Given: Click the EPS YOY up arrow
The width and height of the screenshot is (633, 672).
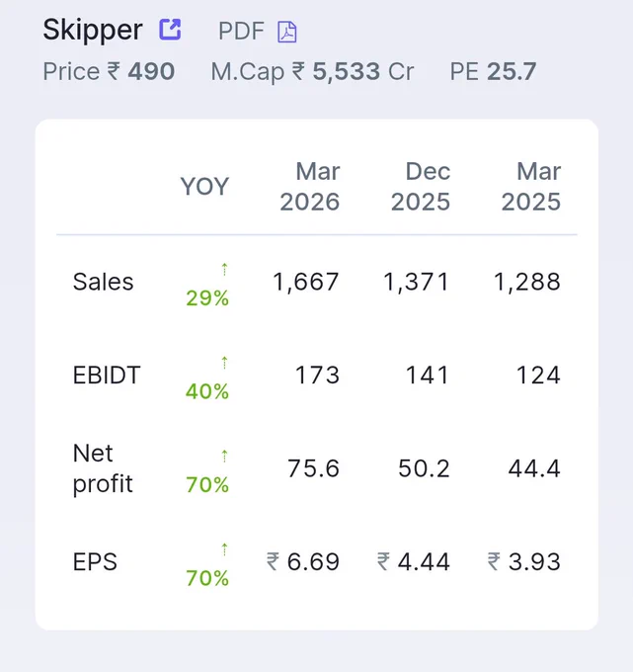Looking at the screenshot, I should click(224, 549).
